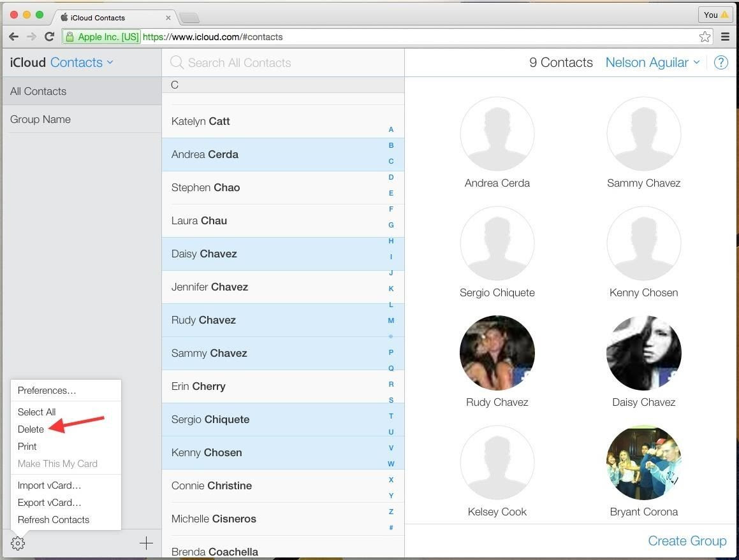Viewport: 739px width, 560px height.
Task: Click the Create Group link
Action: (687, 541)
